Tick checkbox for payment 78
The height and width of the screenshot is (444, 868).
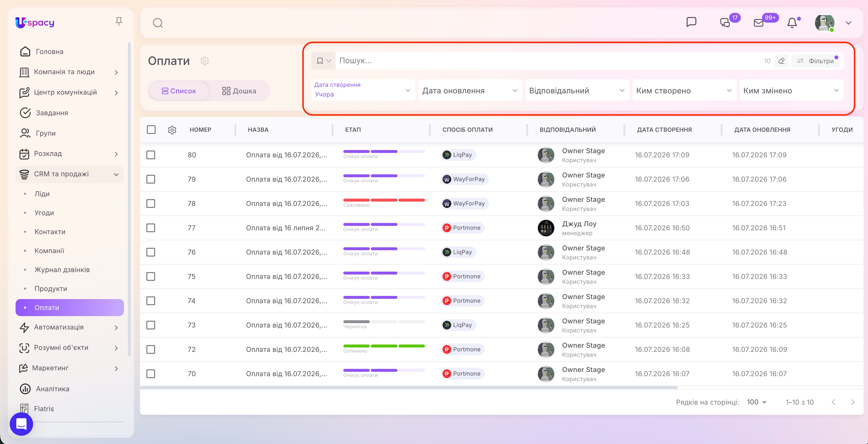151,203
